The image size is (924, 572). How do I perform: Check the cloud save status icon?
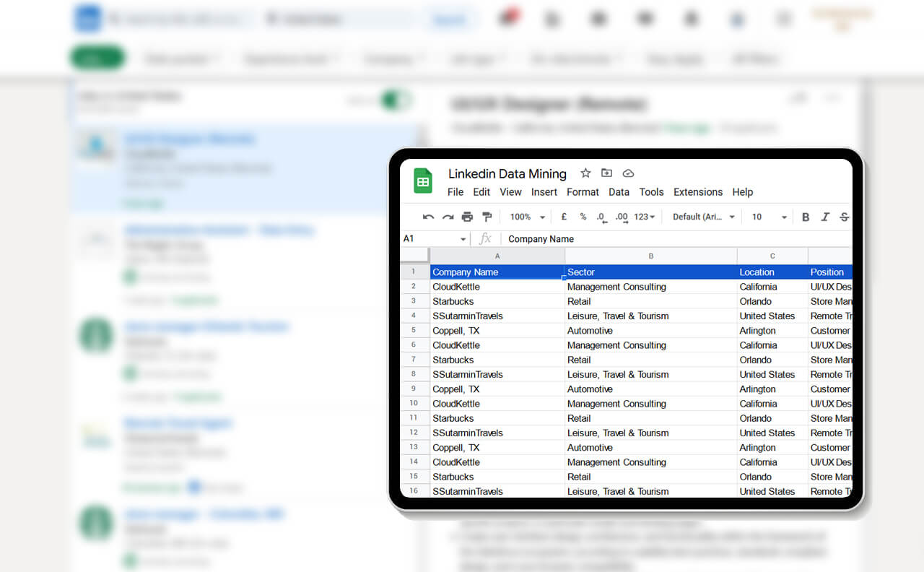[x=628, y=173]
